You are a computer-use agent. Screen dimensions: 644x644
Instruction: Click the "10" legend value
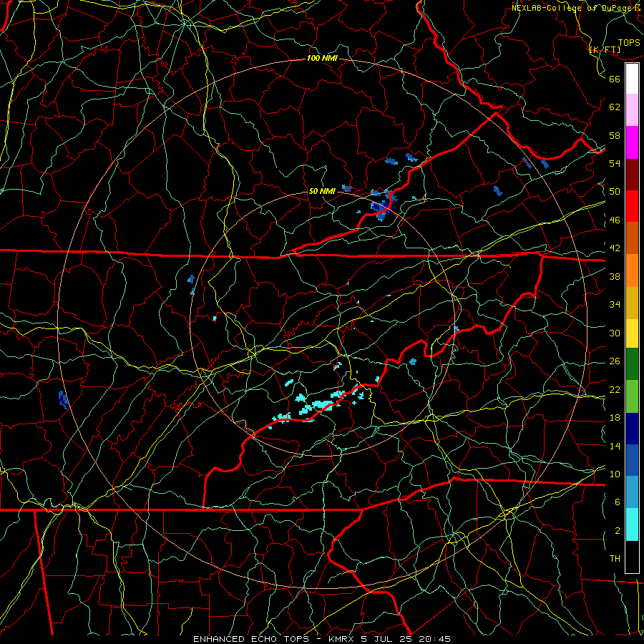click(615, 474)
